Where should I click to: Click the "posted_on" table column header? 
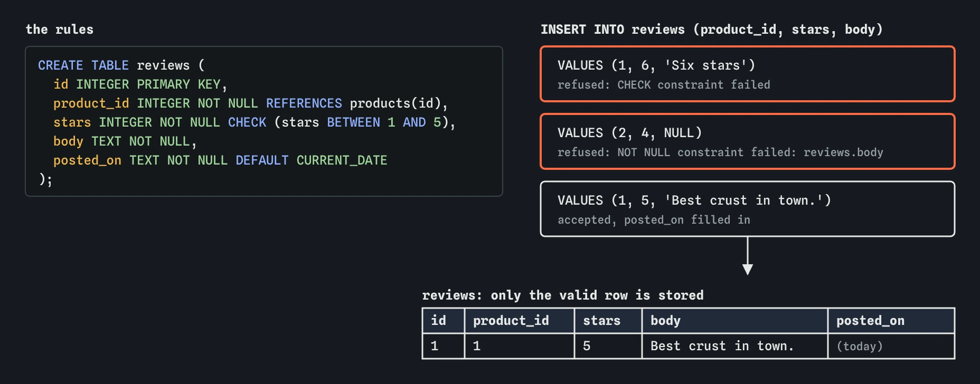891,321
